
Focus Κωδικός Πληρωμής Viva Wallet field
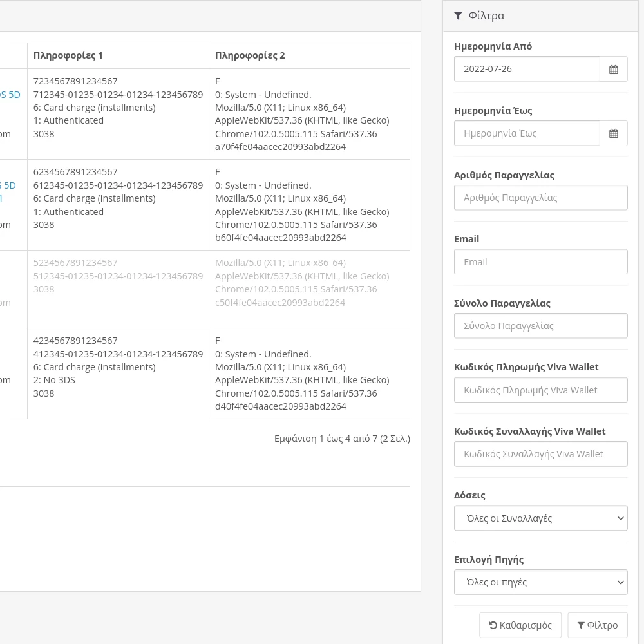pyautogui.click(x=540, y=390)
